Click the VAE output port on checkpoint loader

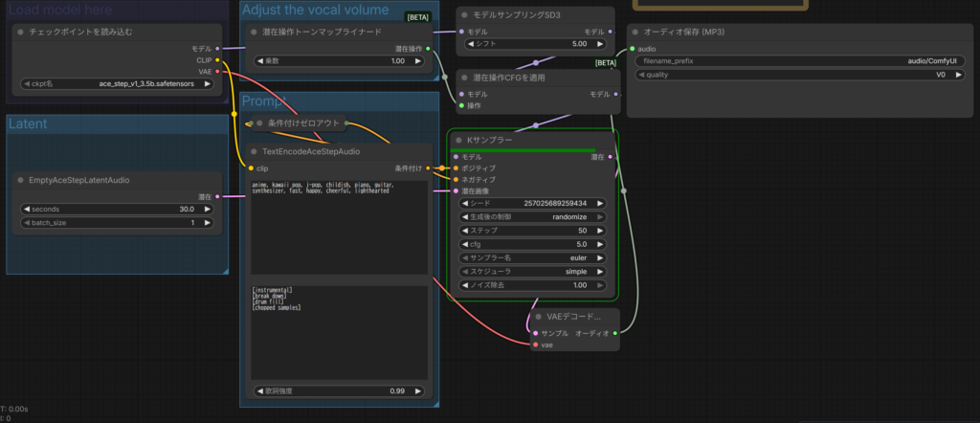pyautogui.click(x=218, y=71)
